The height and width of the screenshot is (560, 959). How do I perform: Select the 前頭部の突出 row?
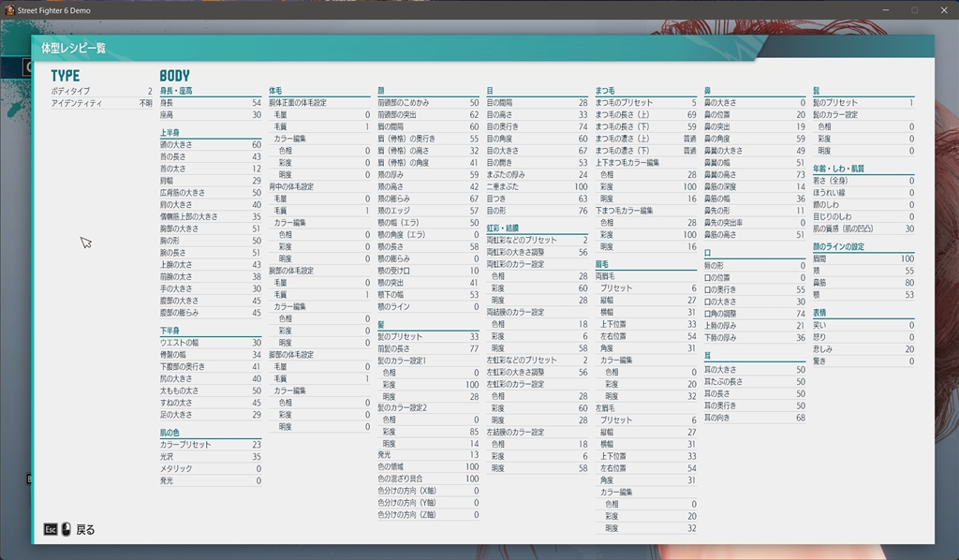pyautogui.click(x=428, y=114)
